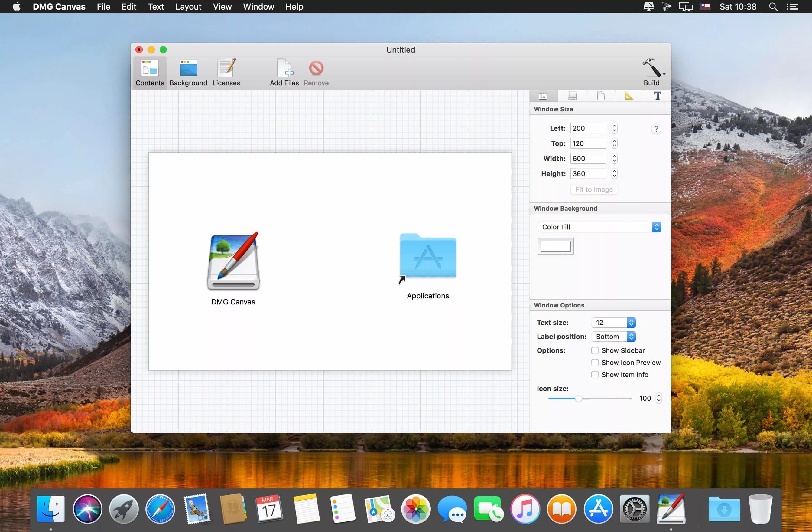Click the Fit to Image button
This screenshot has width=812, height=532.
[594, 189]
